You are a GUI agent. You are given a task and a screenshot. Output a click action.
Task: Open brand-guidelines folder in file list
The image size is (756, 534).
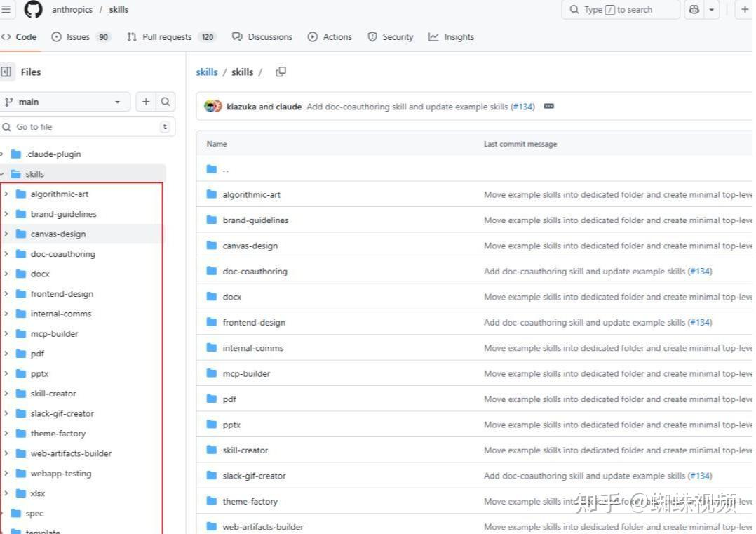(x=255, y=220)
